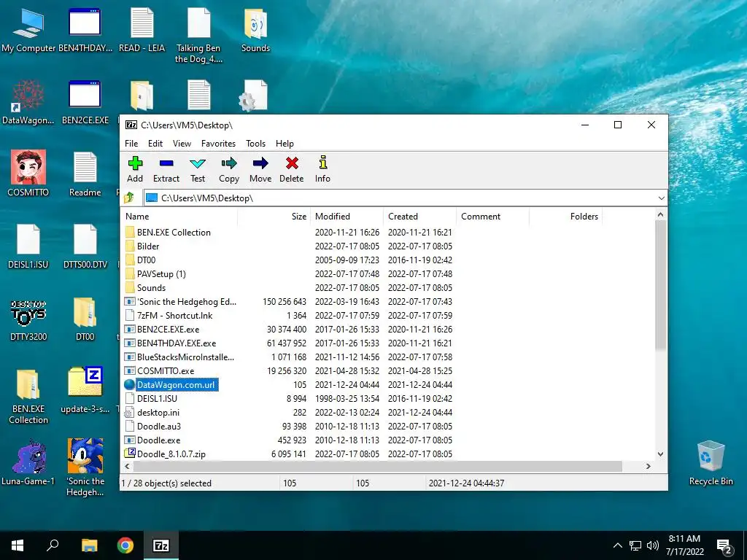Viewport: 747px width, 560px height.
Task: Click the Info toolbar icon
Action: click(322, 169)
